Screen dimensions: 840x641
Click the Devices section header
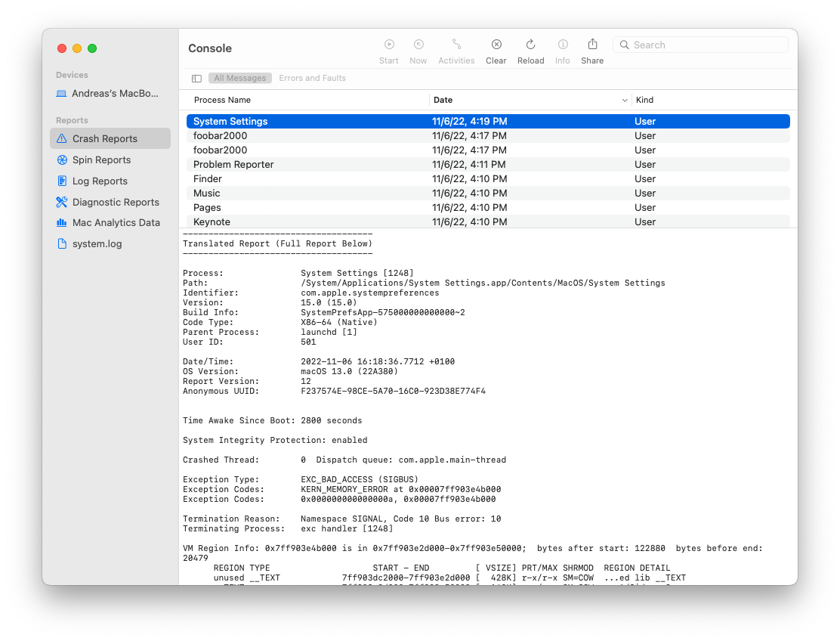tap(72, 75)
